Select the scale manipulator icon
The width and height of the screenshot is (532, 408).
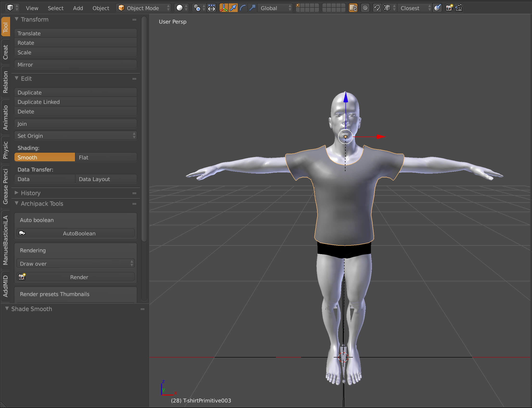252,8
